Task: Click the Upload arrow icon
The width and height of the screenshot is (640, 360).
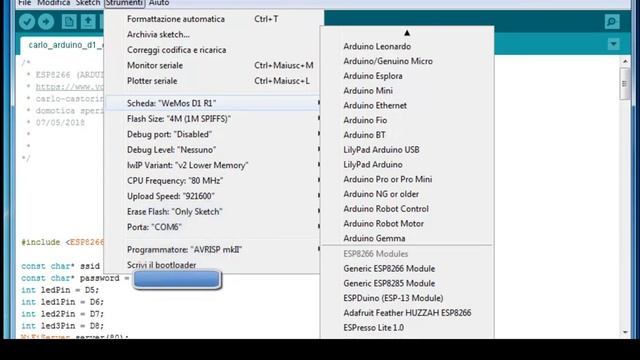Action: [46, 22]
